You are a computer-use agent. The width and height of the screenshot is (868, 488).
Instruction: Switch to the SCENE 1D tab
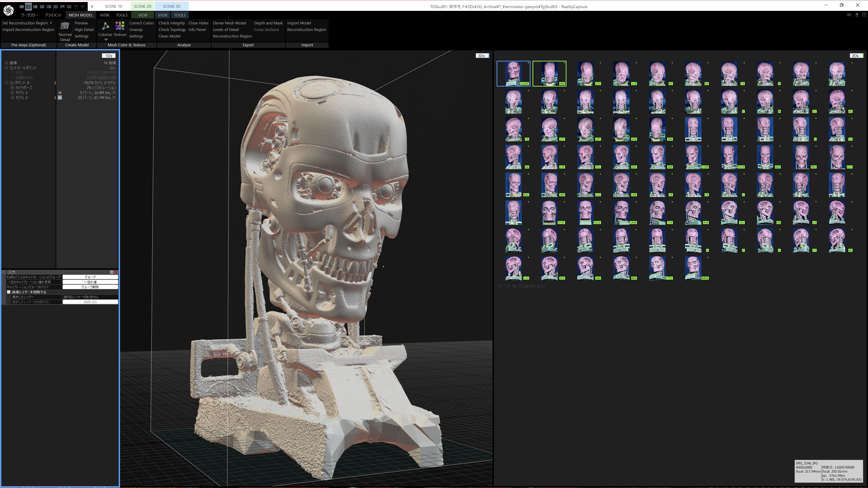(x=113, y=6)
